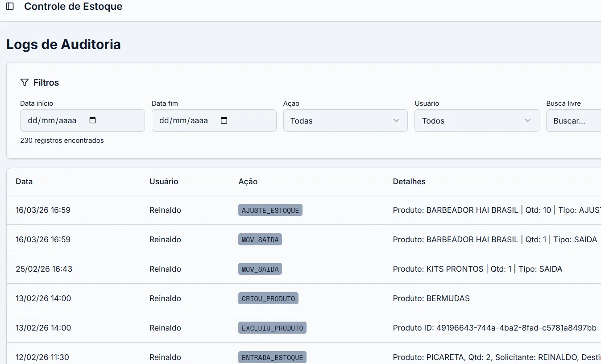This screenshot has width=601, height=364.
Task: Toggle the sidebar panel icon
Action: [10, 7]
